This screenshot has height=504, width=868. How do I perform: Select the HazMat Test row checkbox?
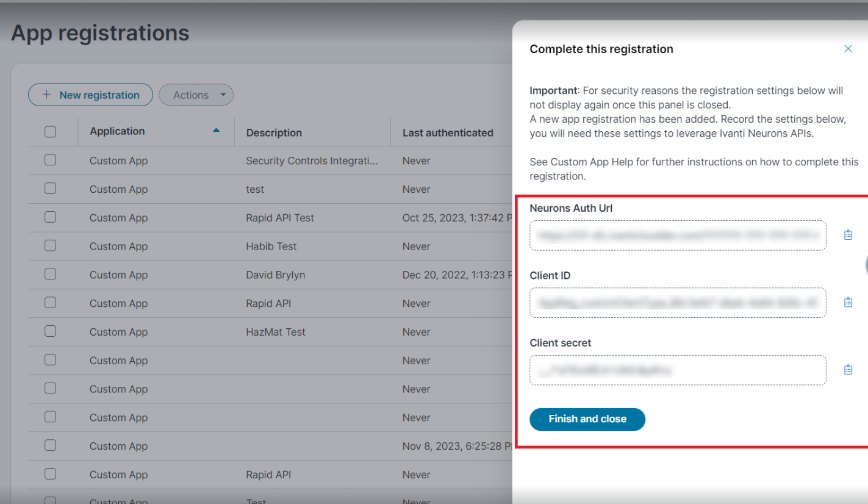coord(51,331)
